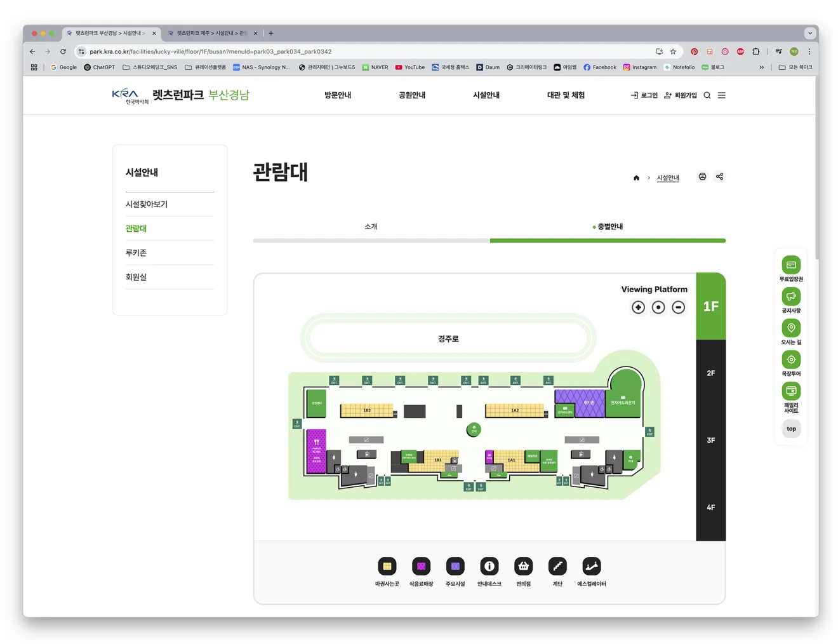Screen dimensions: 838x644
Task: Jump to top of page
Action: coord(791,429)
